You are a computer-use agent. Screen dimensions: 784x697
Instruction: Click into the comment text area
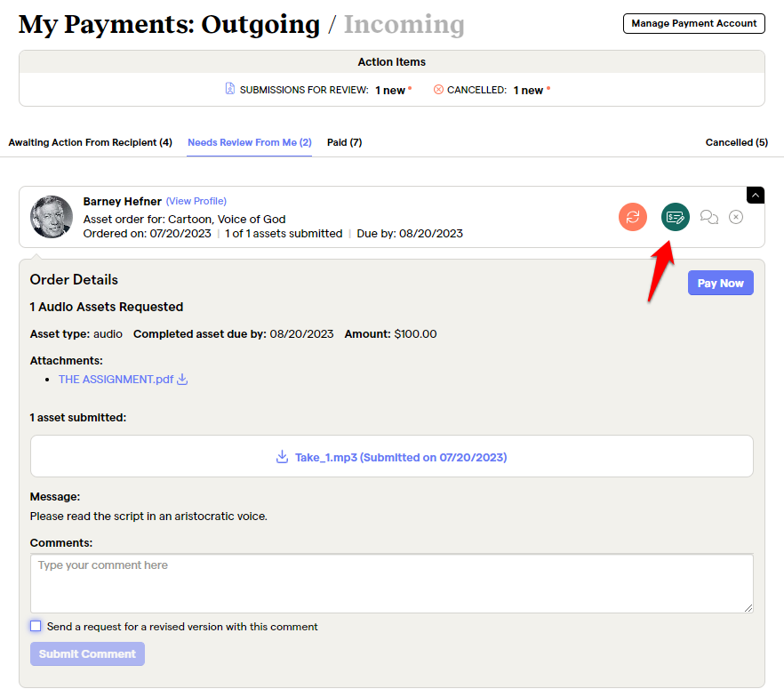coord(391,583)
